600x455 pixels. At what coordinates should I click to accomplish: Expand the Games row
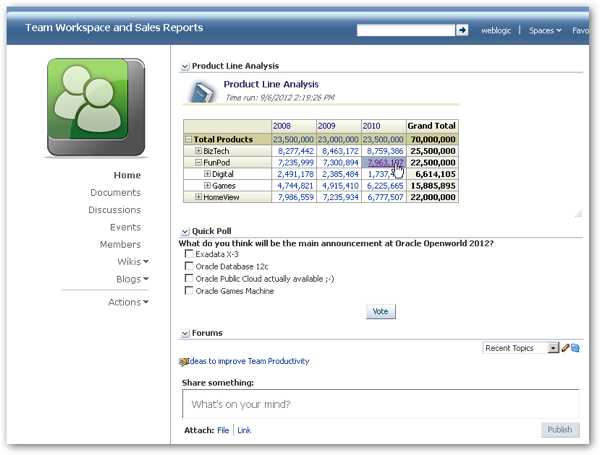[207, 185]
